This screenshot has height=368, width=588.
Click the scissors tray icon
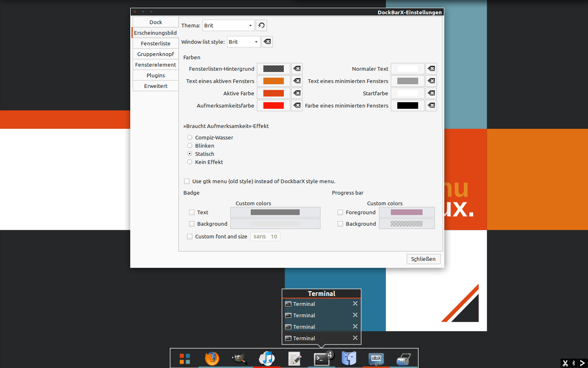pos(565,363)
